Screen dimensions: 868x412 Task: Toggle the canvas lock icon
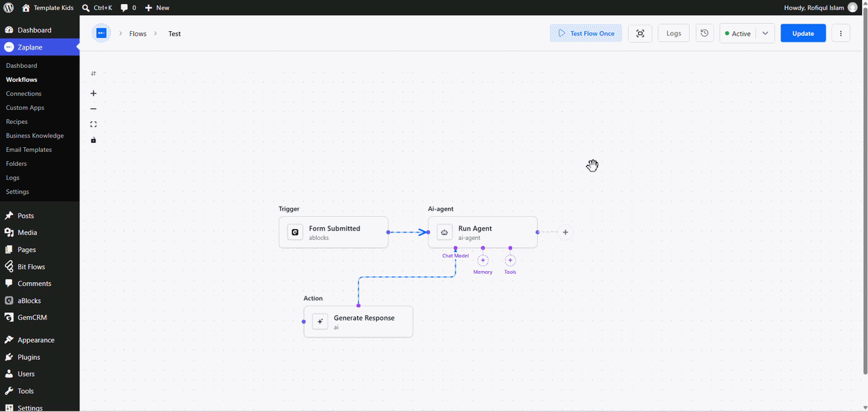pyautogui.click(x=94, y=140)
